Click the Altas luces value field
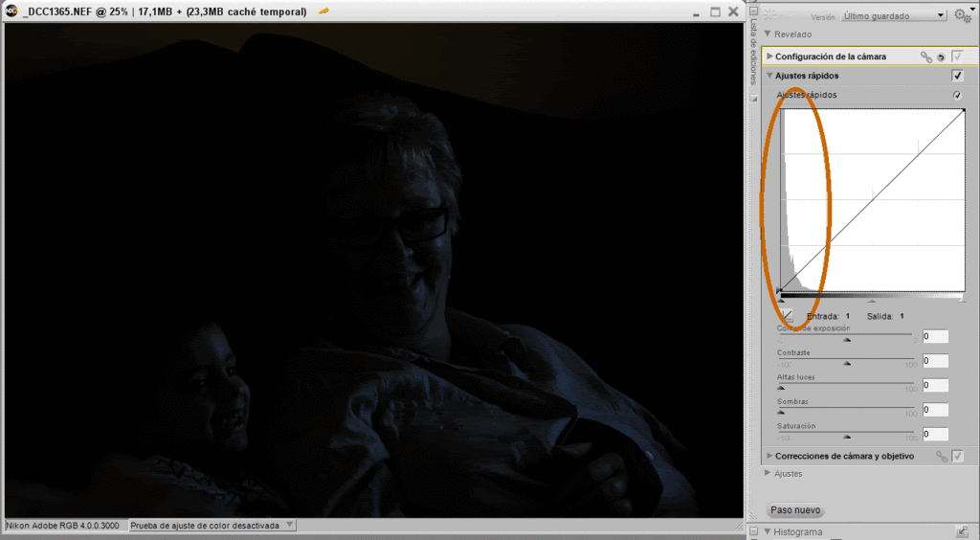This screenshot has height=540, width=980. (x=935, y=385)
